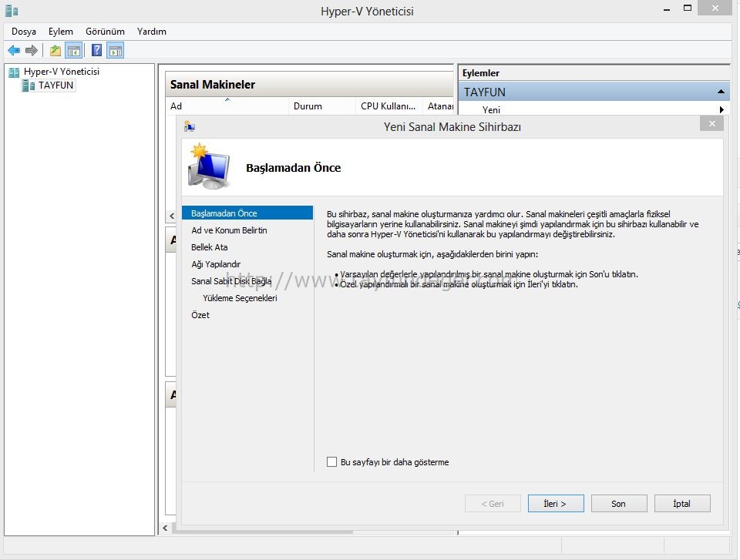Click the virtual machines list scroll-left arrow
This screenshot has width=740, height=560.
(171, 216)
